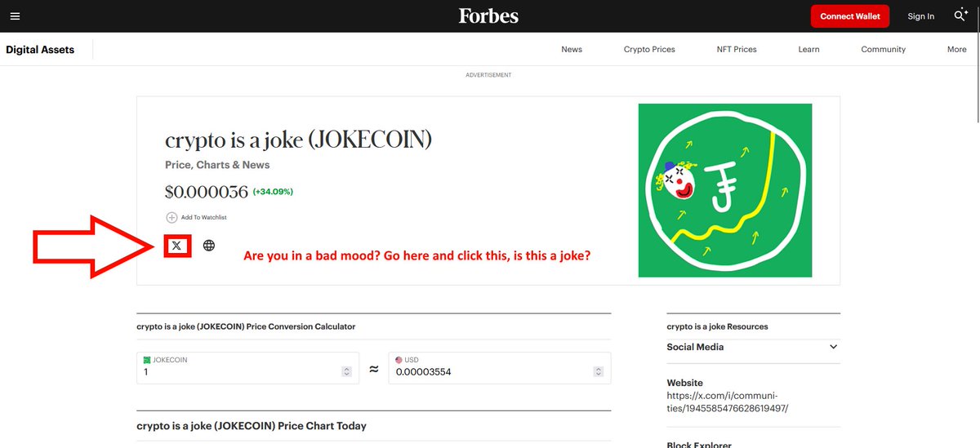Go to the Forbes logo homepage
Screen dimensions: 980x448
pyautogui.click(x=488, y=16)
